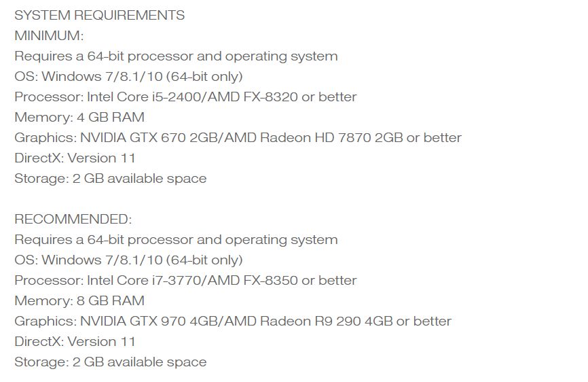Click the minimum Storage 2 GB line
The height and width of the screenshot is (382, 588).
click(x=111, y=179)
